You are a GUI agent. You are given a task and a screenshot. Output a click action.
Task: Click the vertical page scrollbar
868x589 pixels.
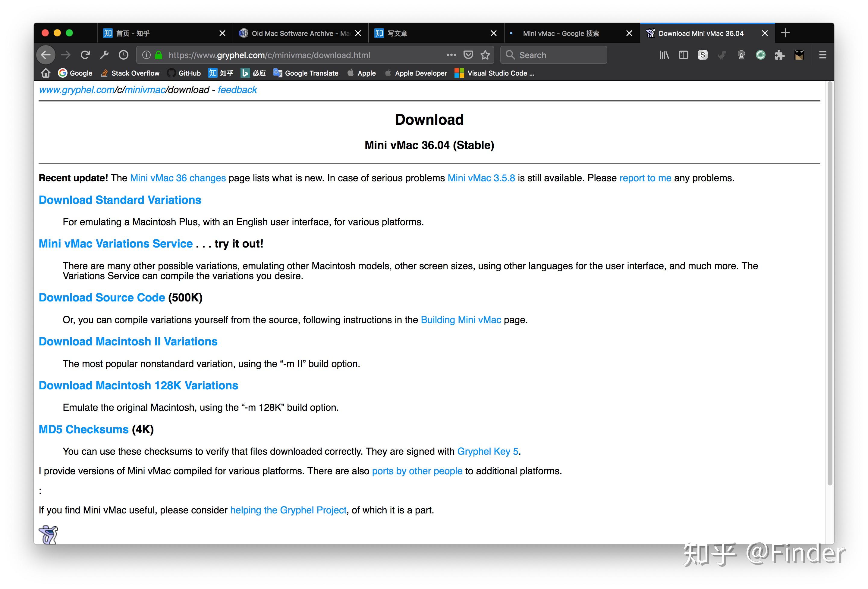(x=830, y=284)
